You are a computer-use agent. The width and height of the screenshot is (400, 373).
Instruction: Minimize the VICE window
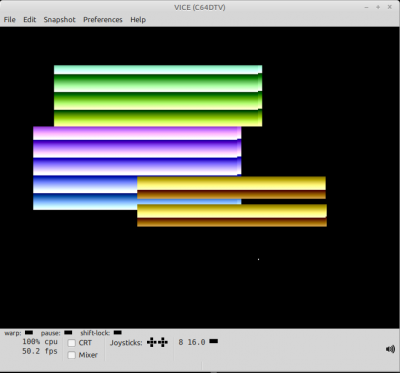[x=366, y=7]
